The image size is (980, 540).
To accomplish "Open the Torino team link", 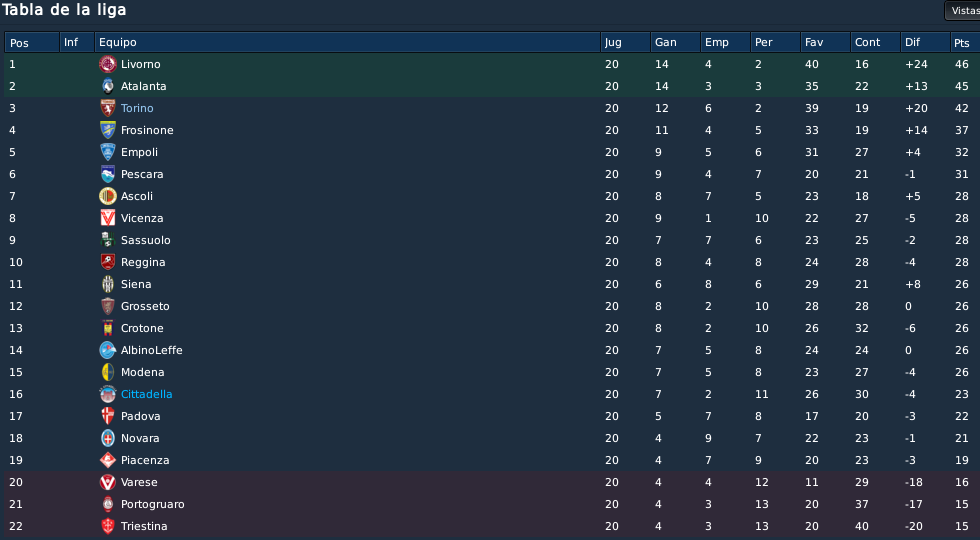I will pos(137,108).
